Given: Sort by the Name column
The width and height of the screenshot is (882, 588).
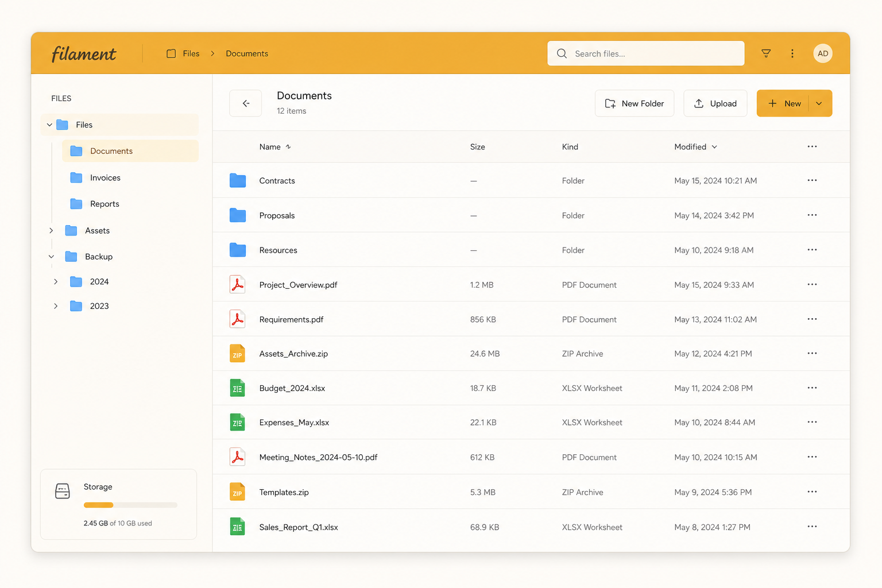Looking at the screenshot, I should [x=275, y=147].
